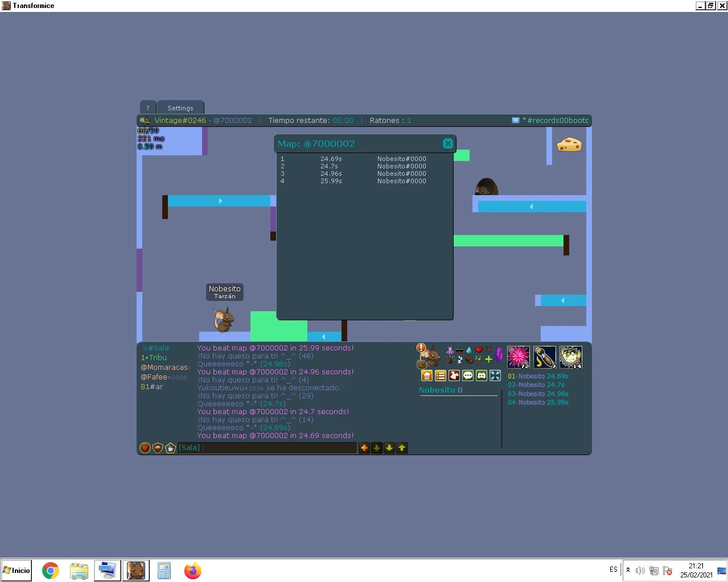Click the green down arrow chat button
The width and height of the screenshot is (728, 582).
[x=389, y=448]
